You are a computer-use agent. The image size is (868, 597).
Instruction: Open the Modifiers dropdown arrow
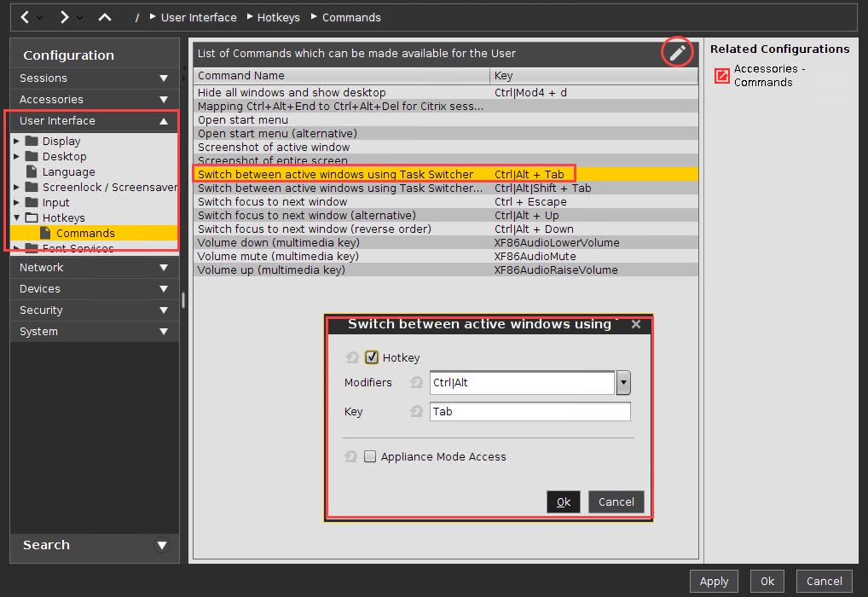tap(622, 383)
